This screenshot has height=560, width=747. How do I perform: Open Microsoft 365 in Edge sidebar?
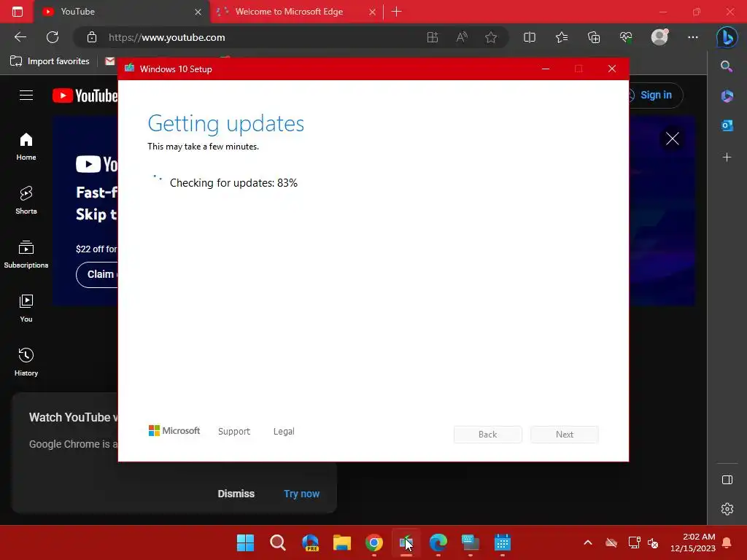click(727, 96)
